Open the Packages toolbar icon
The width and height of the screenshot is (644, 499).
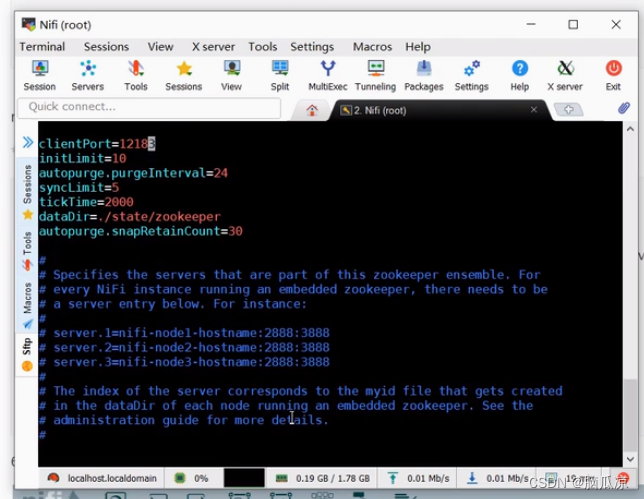point(424,76)
